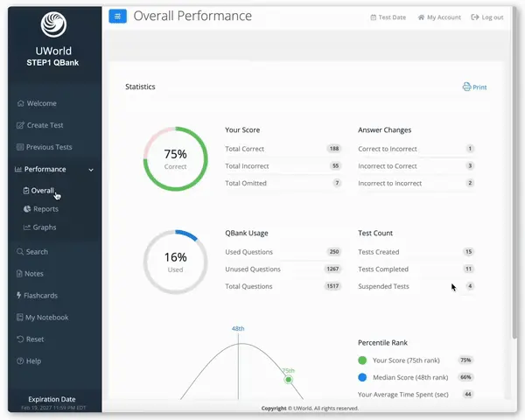Click the Test Date link
Screen dimensions: 525x420
388,17
